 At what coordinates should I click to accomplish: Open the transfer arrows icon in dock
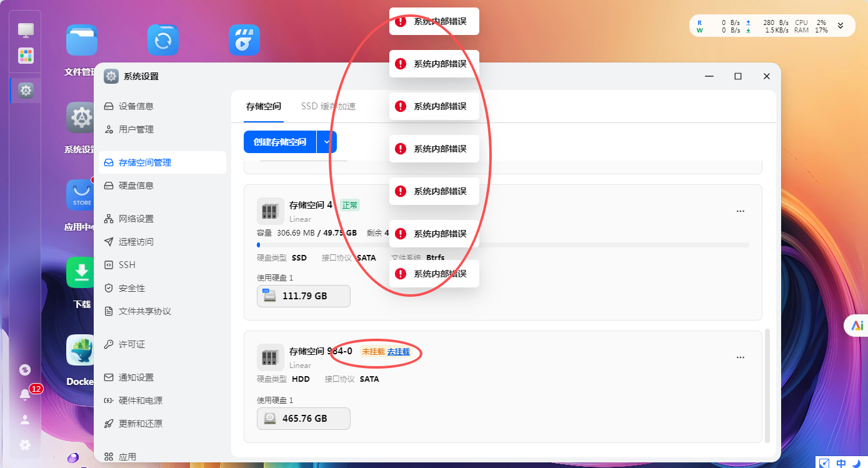[25, 370]
